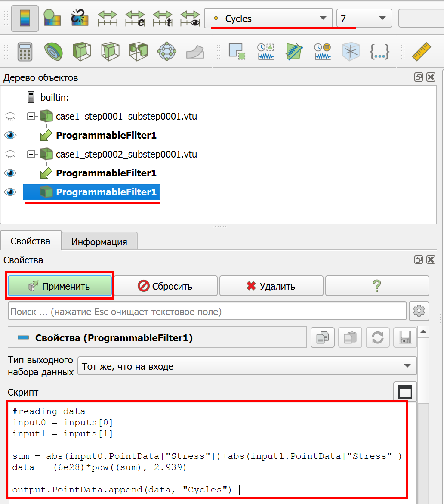Viewport: 444px width, 504px height.
Task: Rescale to visible data range icon
Action: 190,19
